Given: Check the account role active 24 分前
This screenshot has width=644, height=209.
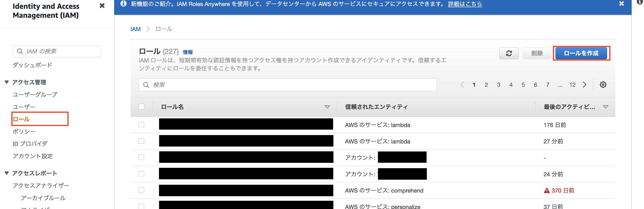Looking at the screenshot, I should tap(141, 174).
